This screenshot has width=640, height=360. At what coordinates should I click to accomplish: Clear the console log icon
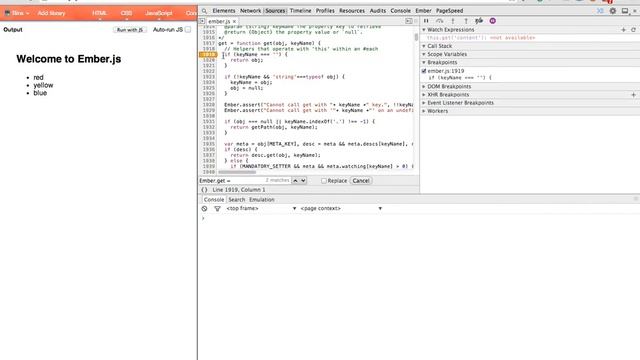tap(204, 209)
